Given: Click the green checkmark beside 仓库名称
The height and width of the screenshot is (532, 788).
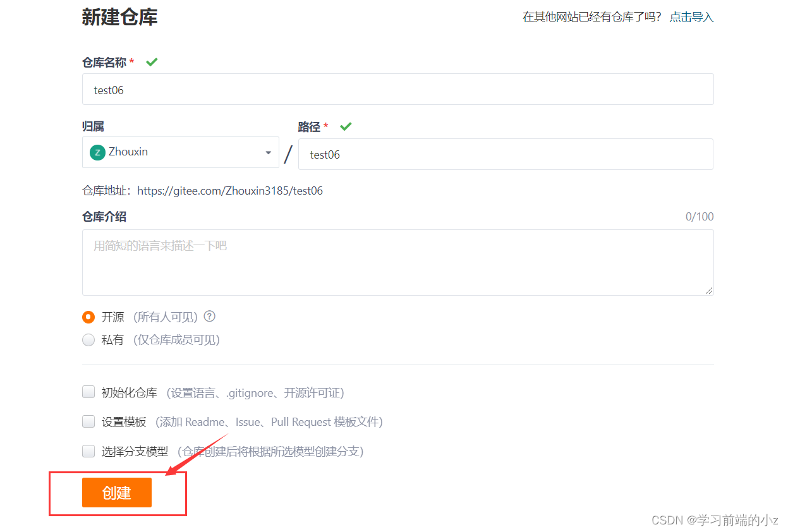Looking at the screenshot, I should click(152, 62).
